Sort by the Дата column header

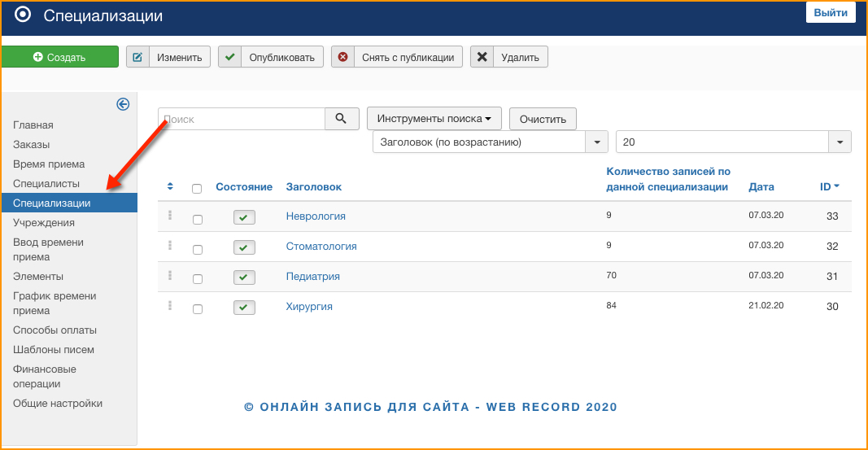pyautogui.click(x=761, y=187)
